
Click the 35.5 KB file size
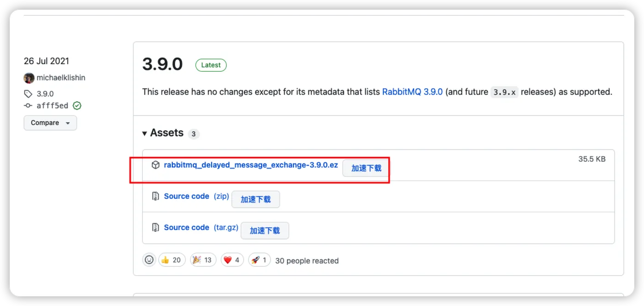[x=592, y=159]
